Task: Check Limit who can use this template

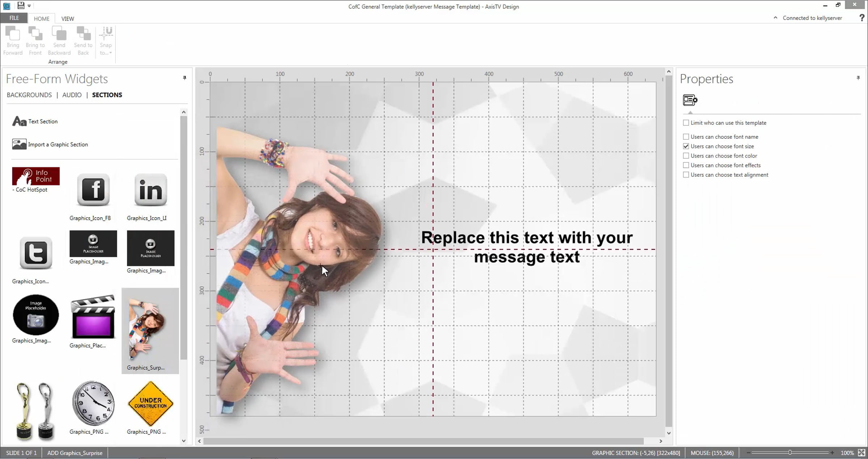Action: click(x=686, y=123)
